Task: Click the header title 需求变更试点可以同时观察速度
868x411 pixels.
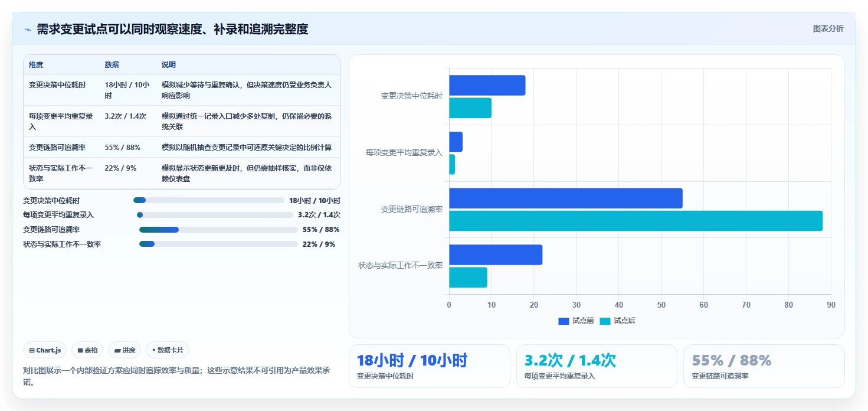Action: [172, 30]
